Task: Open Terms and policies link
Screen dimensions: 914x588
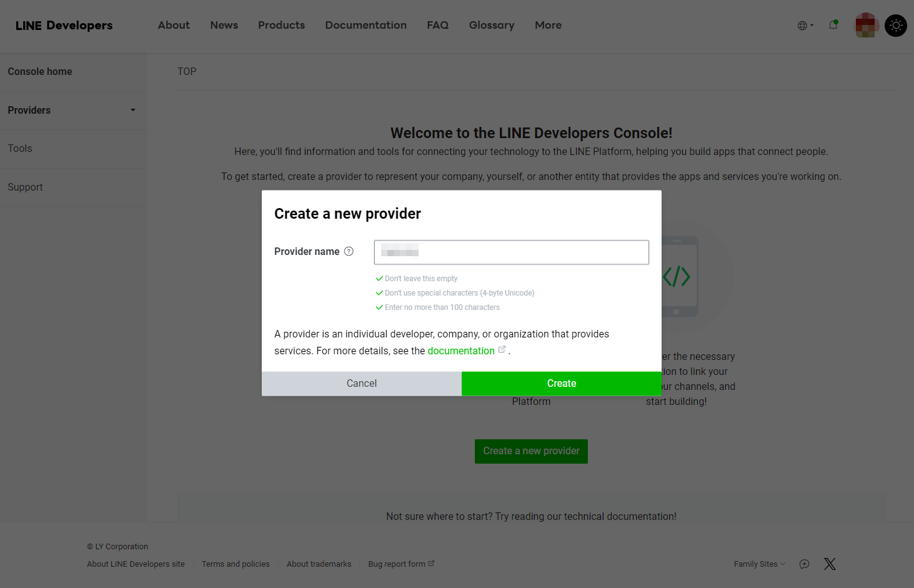Action: (236, 564)
